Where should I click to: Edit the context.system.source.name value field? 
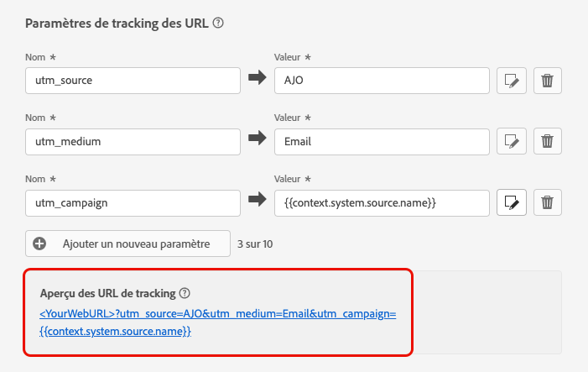[382, 202]
